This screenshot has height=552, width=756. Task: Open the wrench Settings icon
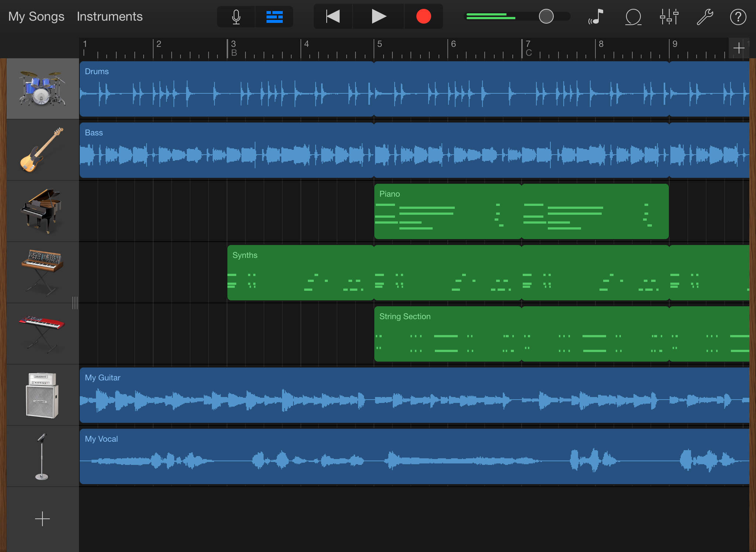tap(704, 17)
